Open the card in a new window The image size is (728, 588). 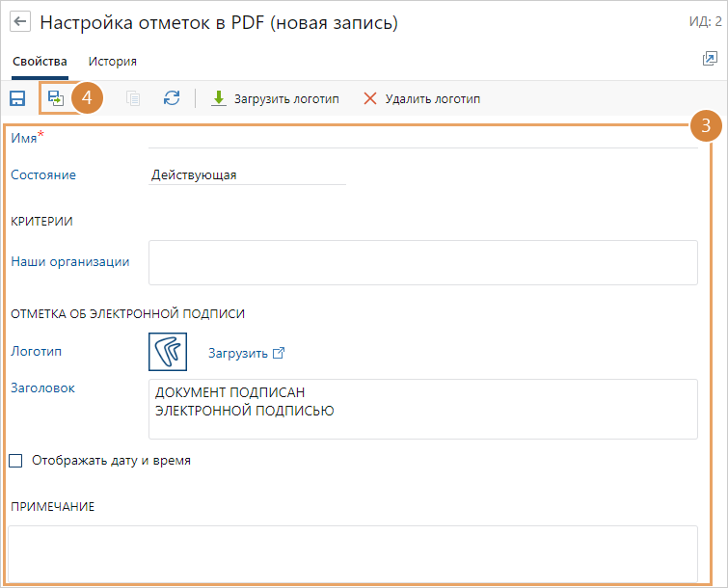pyautogui.click(x=710, y=60)
